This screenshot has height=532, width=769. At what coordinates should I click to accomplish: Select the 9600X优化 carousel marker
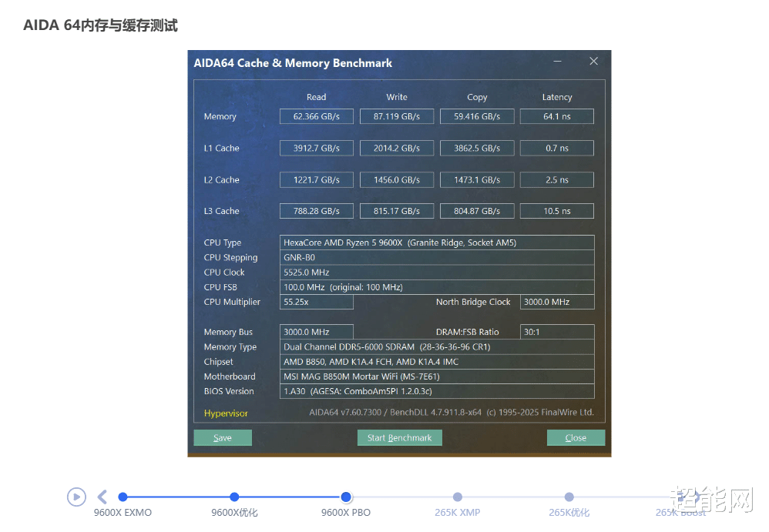[x=234, y=497]
